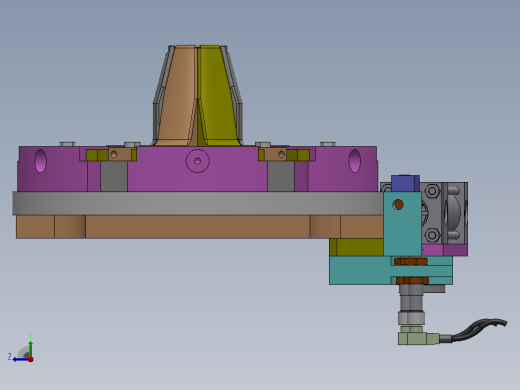Pick the central circular hole on purple block
The width and height of the screenshot is (520, 390).
[197, 161]
